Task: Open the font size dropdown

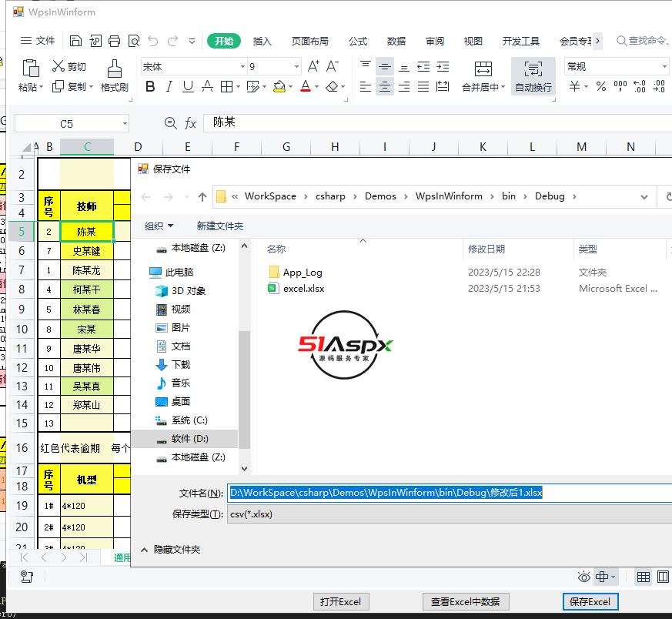Action: click(x=296, y=66)
